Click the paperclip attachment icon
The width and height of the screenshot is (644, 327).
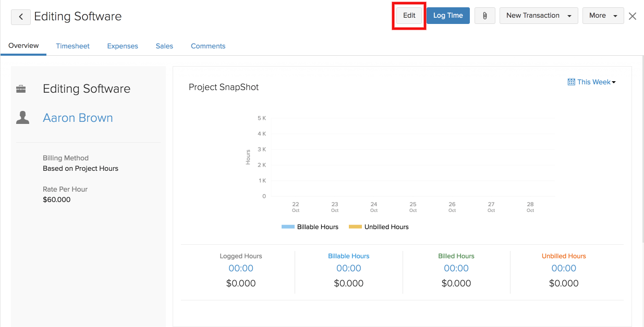484,16
